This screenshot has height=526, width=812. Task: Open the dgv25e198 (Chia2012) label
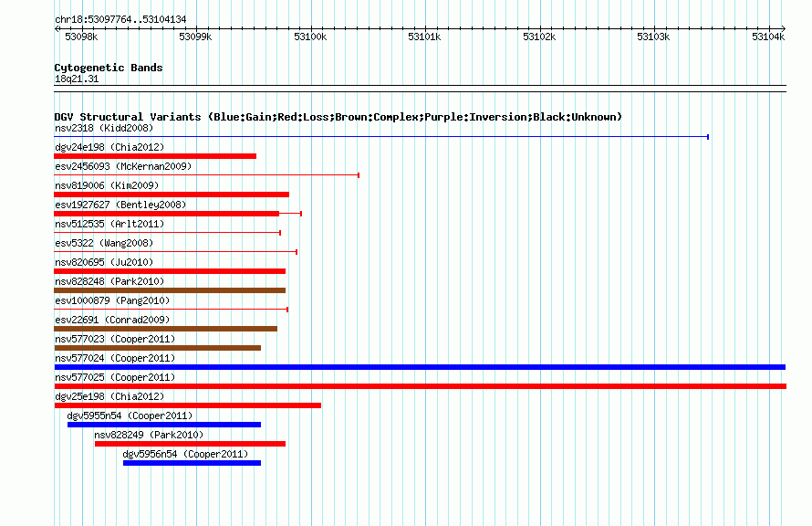click(109, 396)
